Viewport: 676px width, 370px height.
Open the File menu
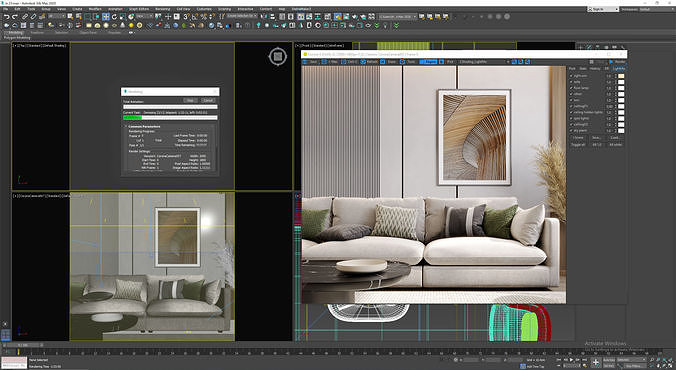pyautogui.click(x=6, y=9)
